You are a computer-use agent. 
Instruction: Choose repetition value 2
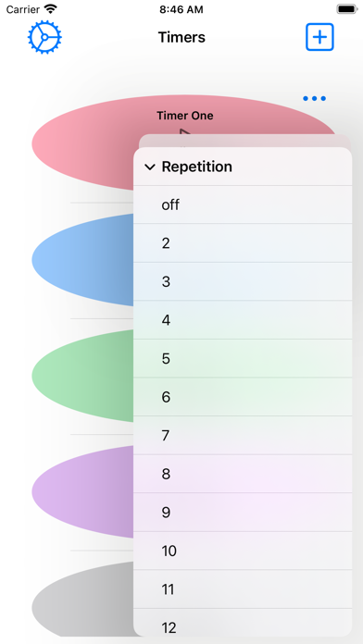(243, 243)
